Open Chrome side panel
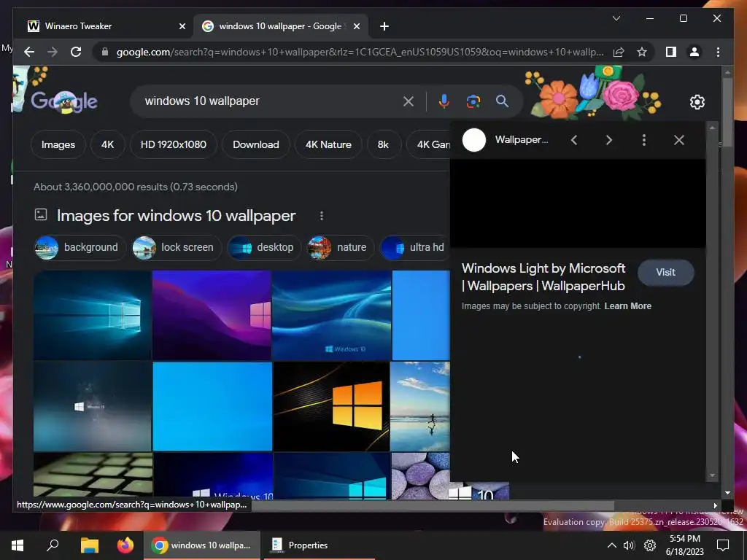This screenshot has width=747, height=560. pos(671,52)
